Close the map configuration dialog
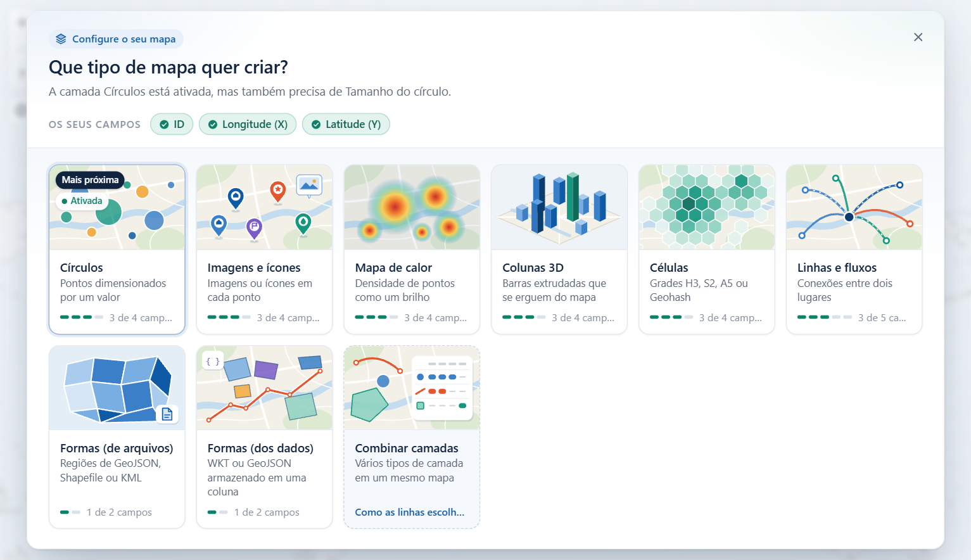971x560 pixels. pyautogui.click(x=918, y=37)
